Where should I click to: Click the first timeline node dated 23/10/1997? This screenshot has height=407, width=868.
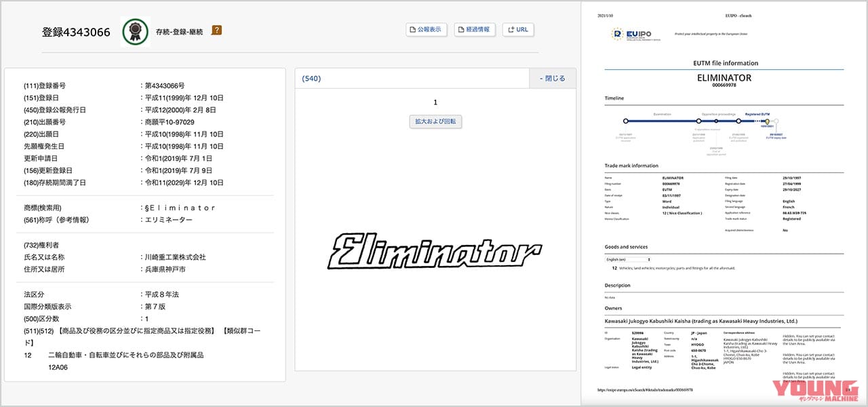point(625,121)
